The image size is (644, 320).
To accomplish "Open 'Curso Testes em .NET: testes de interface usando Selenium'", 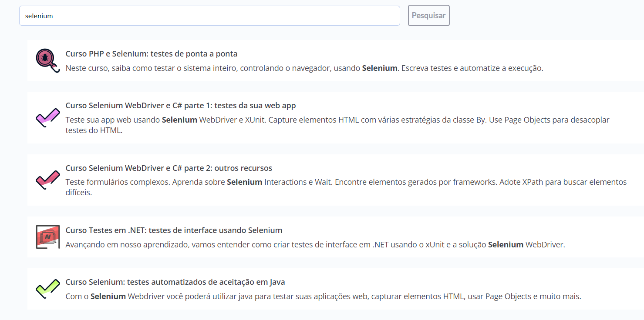I will point(174,230).
